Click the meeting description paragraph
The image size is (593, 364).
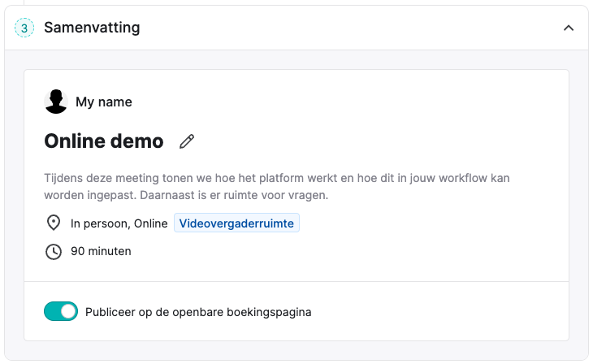point(277,187)
